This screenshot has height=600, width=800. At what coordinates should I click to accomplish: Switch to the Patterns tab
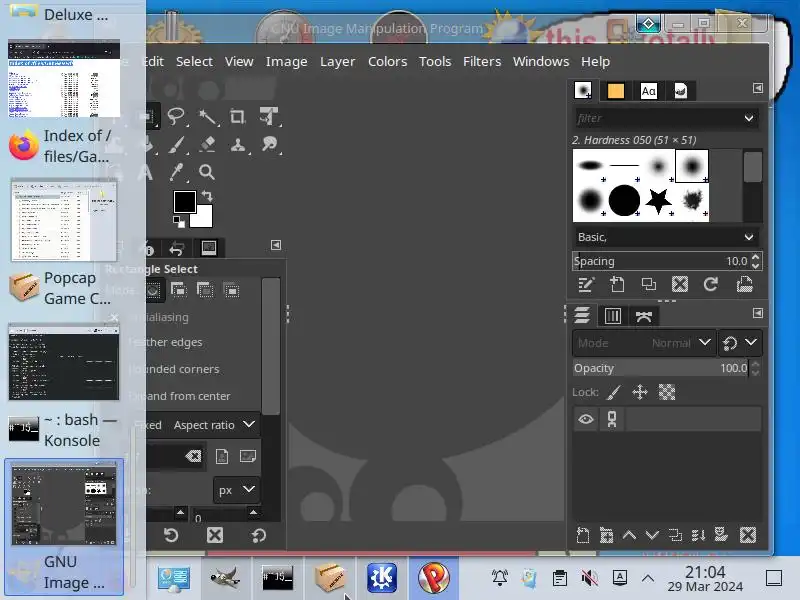(x=616, y=91)
